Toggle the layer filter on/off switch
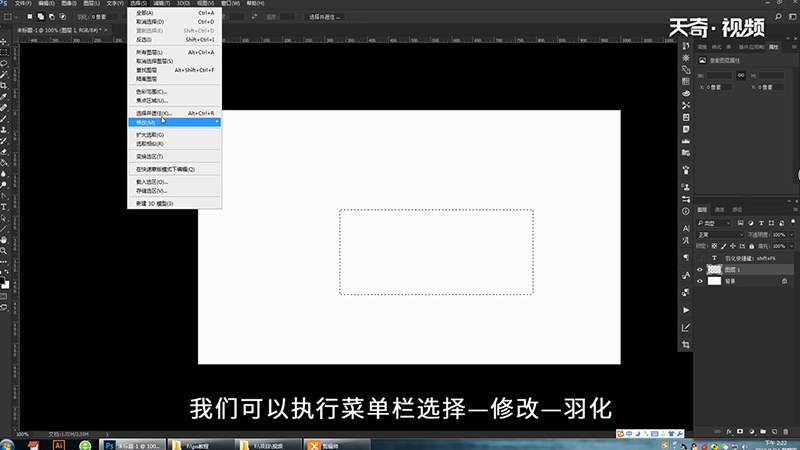This screenshot has height=450, width=800. coord(792,222)
